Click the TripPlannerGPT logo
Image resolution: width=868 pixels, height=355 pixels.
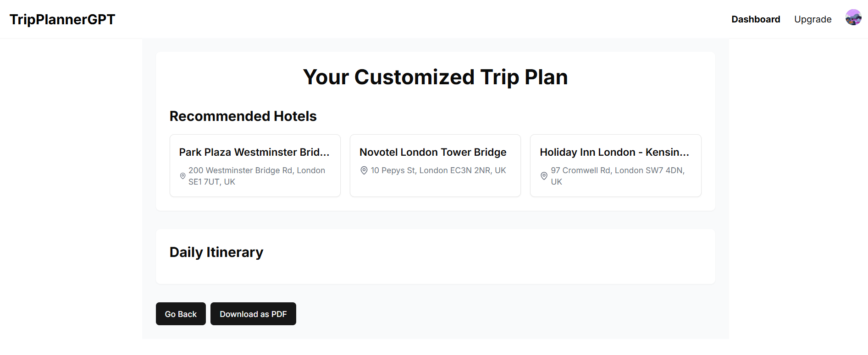tap(62, 19)
